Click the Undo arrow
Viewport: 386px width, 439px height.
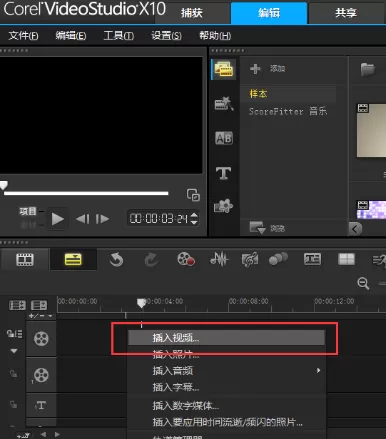point(116,260)
